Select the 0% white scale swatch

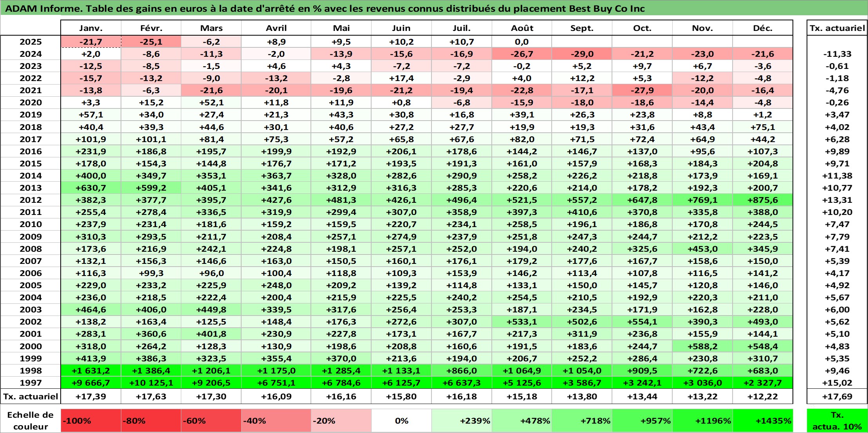pyautogui.click(x=401, y=421)
